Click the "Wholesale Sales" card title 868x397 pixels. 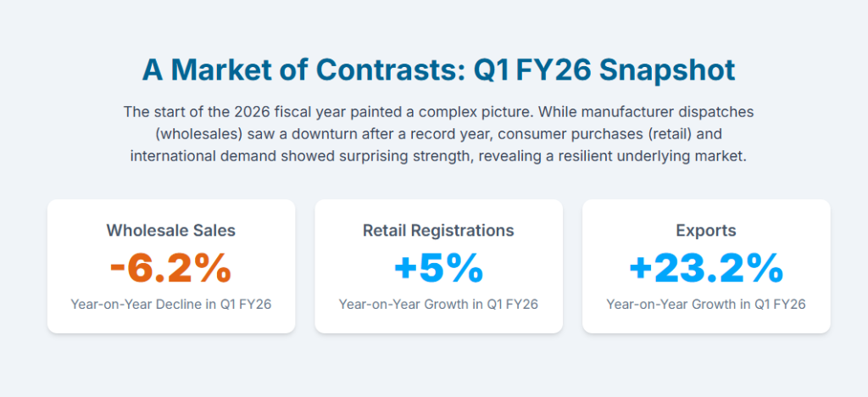point(171,230)
